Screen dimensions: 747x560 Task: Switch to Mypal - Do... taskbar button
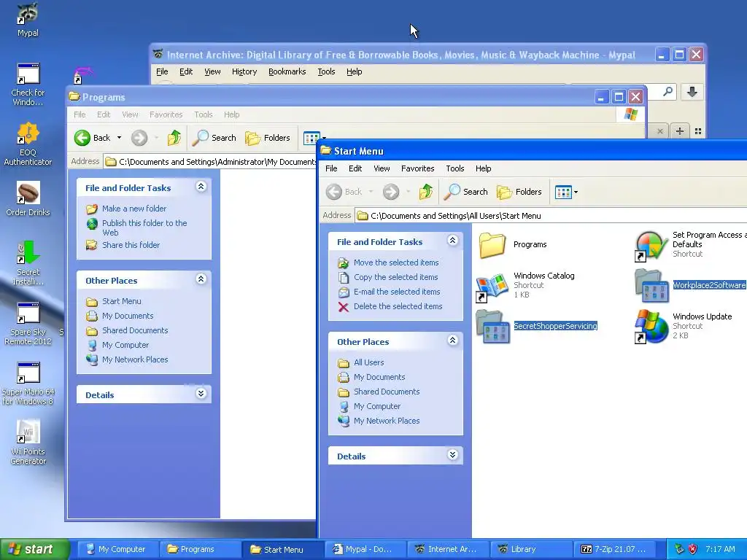[x=365, y=549]
